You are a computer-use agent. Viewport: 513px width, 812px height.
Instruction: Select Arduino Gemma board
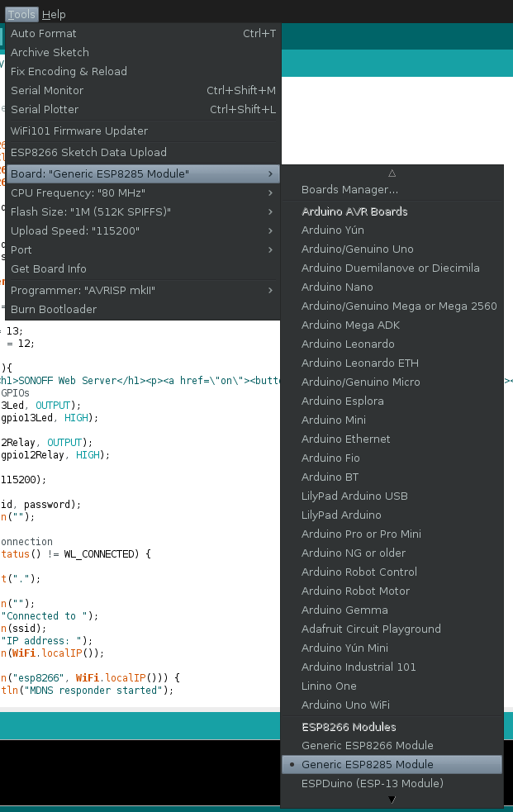(x=392, y=610)
